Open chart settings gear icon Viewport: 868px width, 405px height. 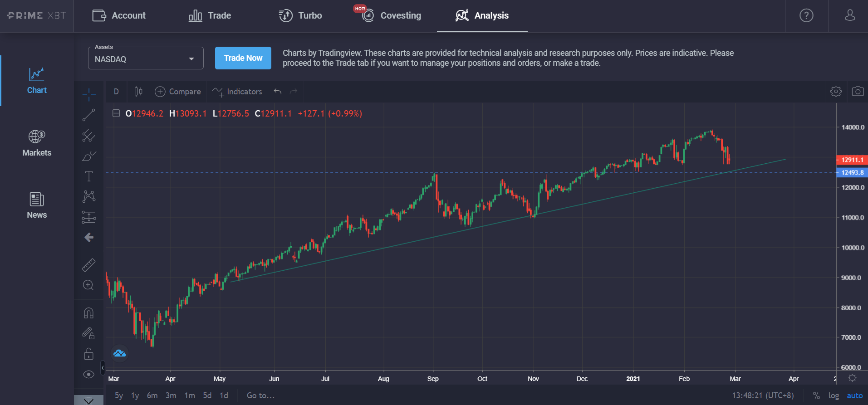coord(836,92)
